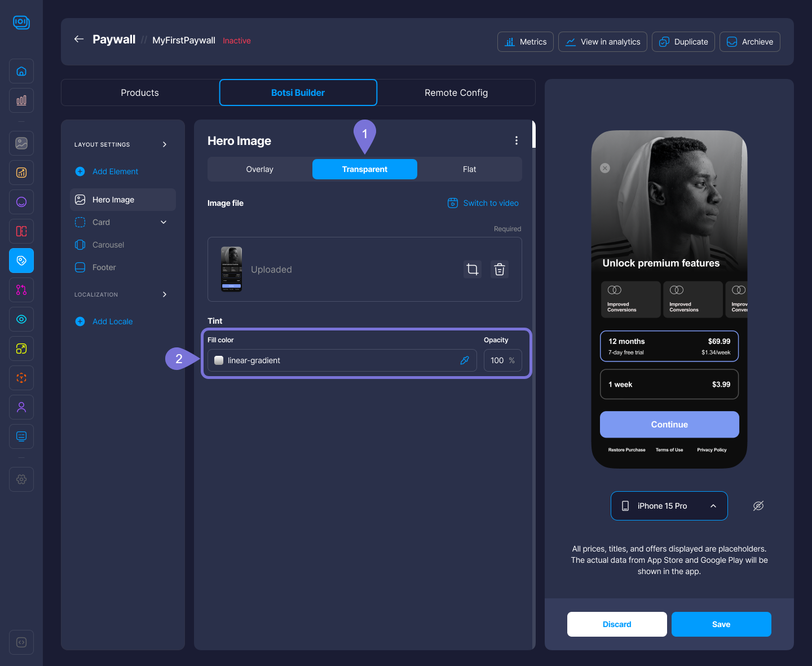This screenshot has width=812, height=666.
Task: Click the eyedropper icon in Fill color
Action: [x=465, y=360]
